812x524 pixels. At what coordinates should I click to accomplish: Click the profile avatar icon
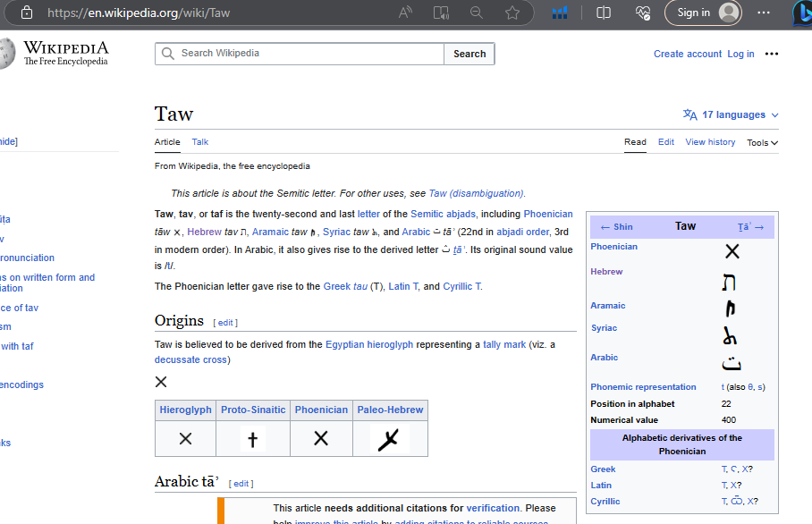729,13
